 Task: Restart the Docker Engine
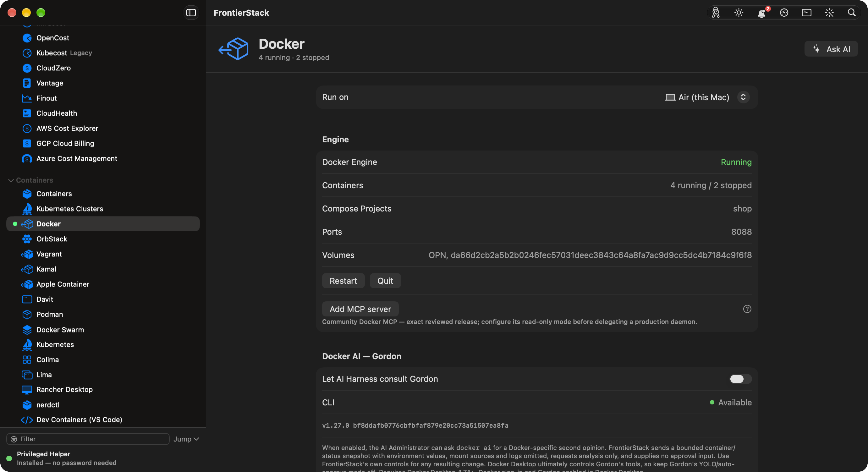click(343, 281)
